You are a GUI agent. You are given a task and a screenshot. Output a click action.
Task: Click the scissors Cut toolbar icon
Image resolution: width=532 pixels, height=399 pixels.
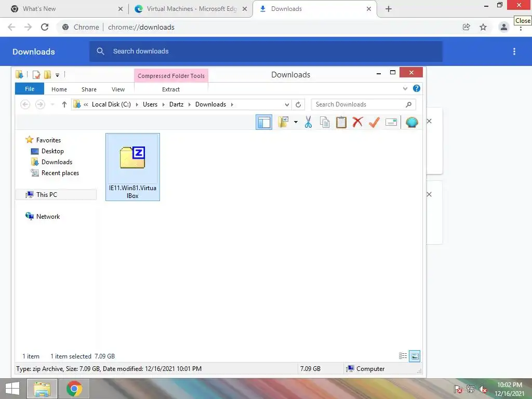[308, 122]
